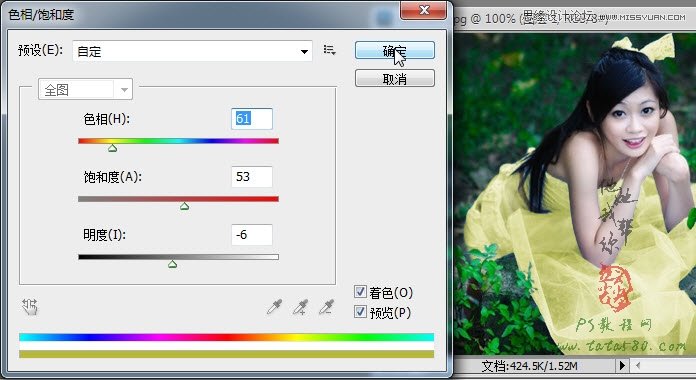696x380 pixels.
Task: Select the add-to-sample eyedropper
Action: click(301, 307)
